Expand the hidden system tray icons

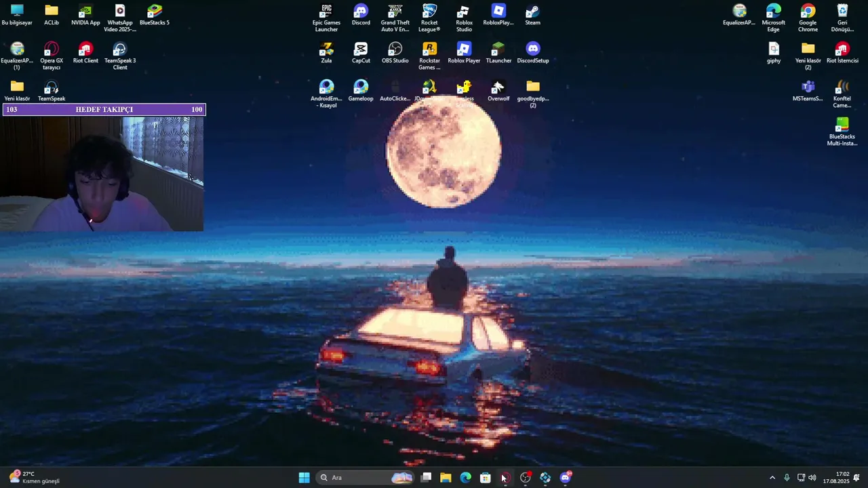click(772, 478)
